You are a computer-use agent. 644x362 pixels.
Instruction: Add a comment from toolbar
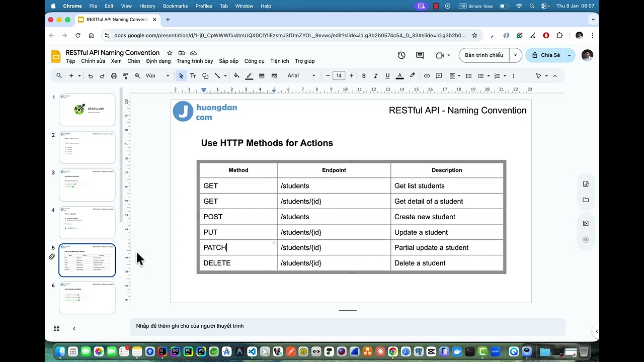click(439, 76)
